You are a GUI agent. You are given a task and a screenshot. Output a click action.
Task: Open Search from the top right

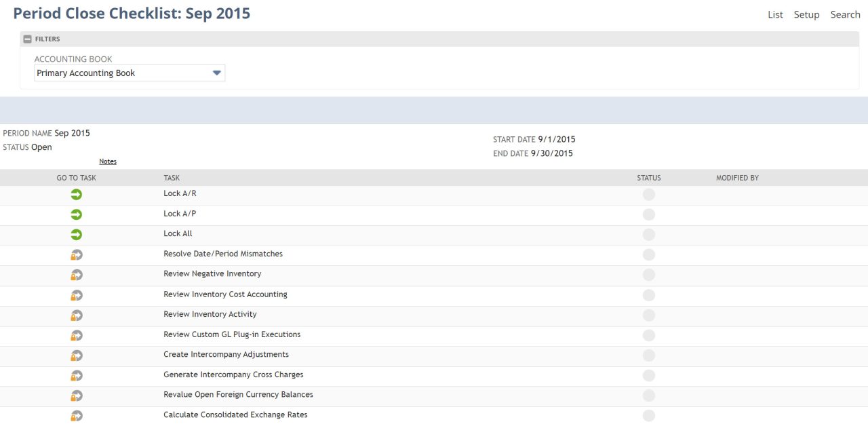[x=845, y=14]
